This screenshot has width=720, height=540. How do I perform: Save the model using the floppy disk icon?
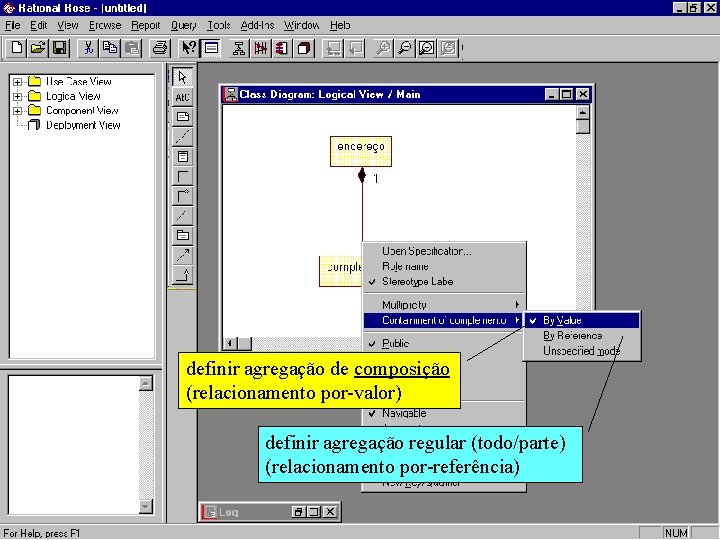(x=60, y=48)
